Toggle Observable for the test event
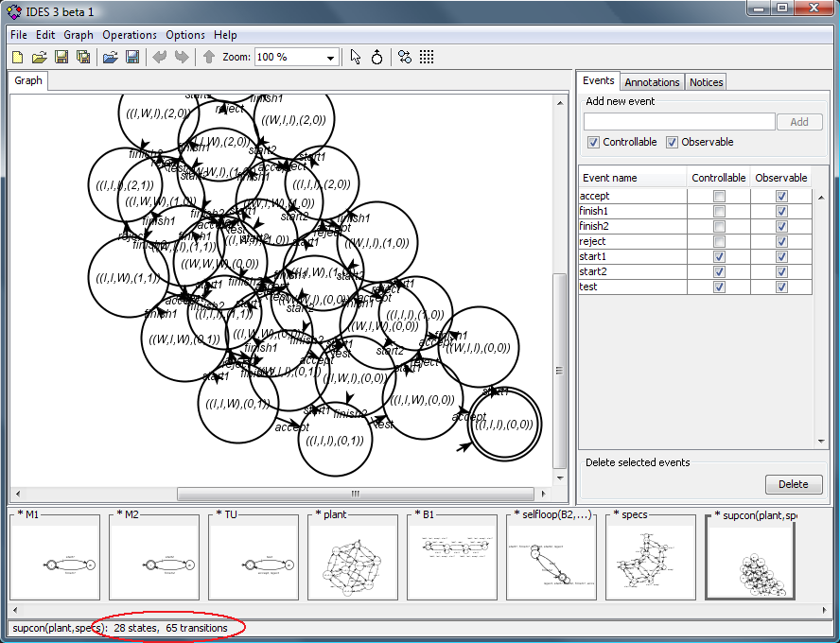Image resolution: width=840 pixels, height=643 pixels. (781, 287)
